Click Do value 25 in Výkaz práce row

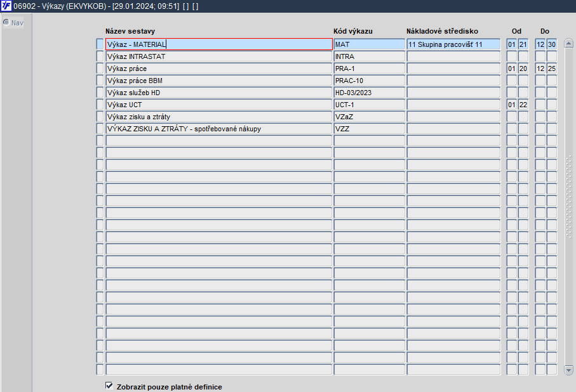pyautogui.click(x=552, y=69)
